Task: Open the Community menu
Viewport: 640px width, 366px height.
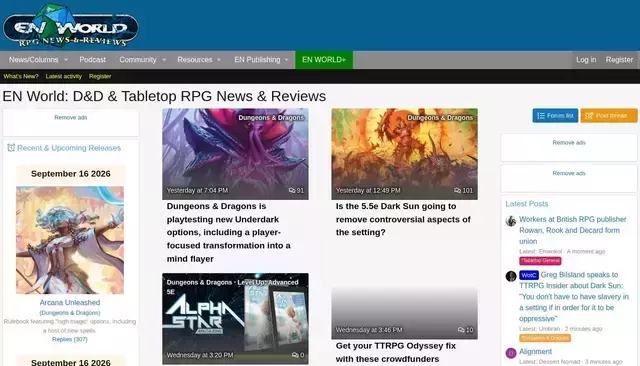Action: coord(138,60)
